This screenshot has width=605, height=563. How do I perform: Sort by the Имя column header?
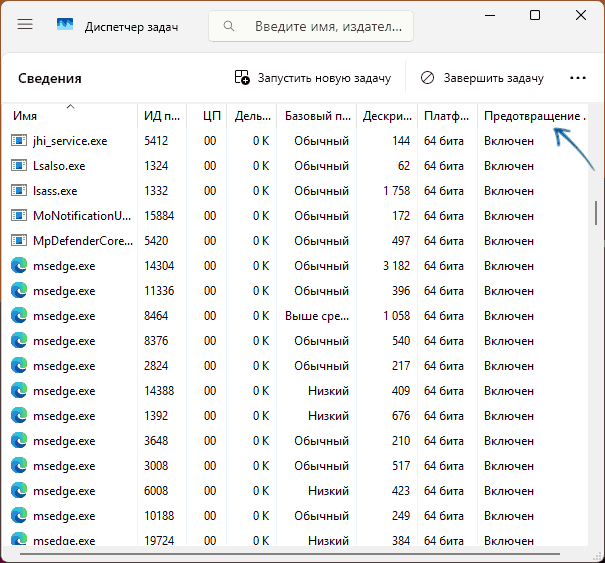pos(25,116)
